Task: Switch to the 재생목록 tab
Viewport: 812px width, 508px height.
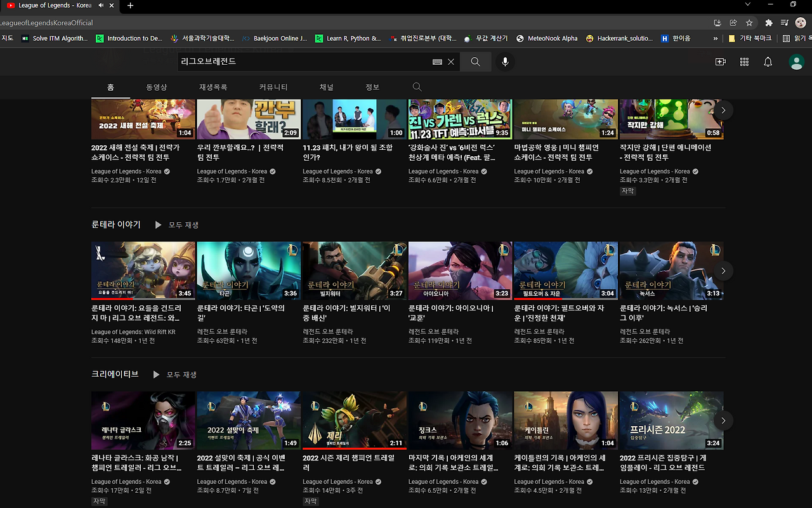Action: click(213, 87)
